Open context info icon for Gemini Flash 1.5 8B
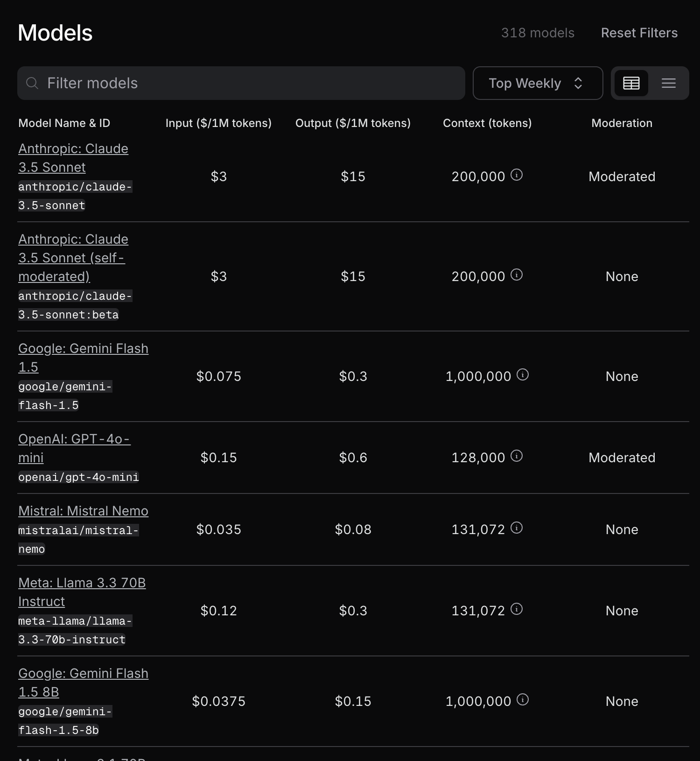700x761 pixels. (x=523, y=700)
